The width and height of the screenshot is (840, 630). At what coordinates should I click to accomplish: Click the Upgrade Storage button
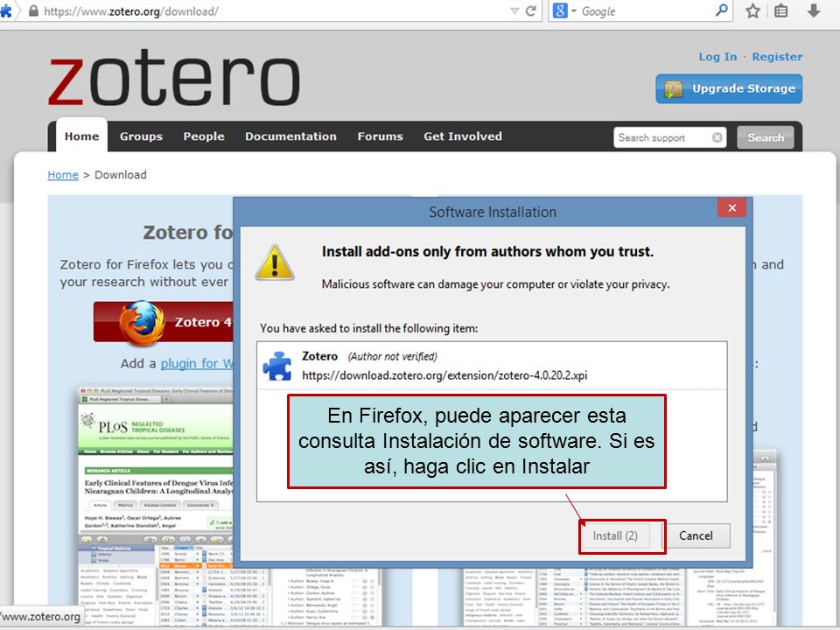729,88
